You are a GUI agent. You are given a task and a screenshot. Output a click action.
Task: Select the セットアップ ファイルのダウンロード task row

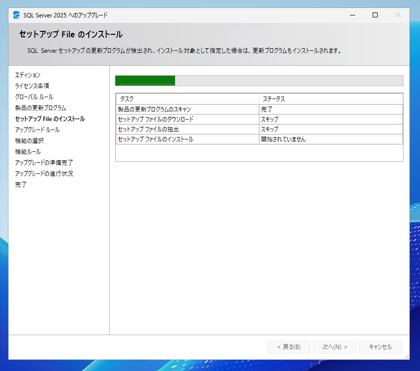pos(259,119)
